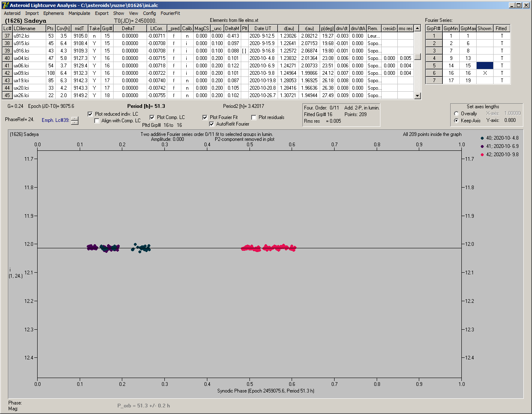This screenshot has width=532, height=414.
Task: Click Fourier Series group button 4
Action: 434,58
